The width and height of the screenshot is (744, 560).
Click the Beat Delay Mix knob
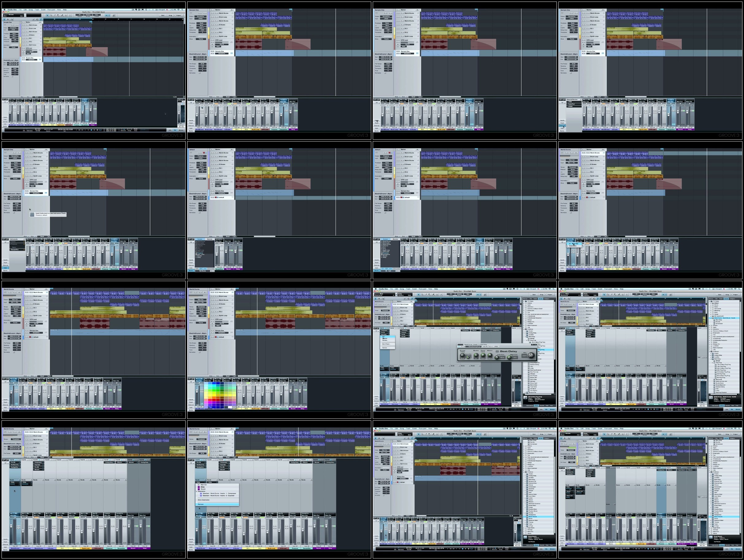[531, 355]
